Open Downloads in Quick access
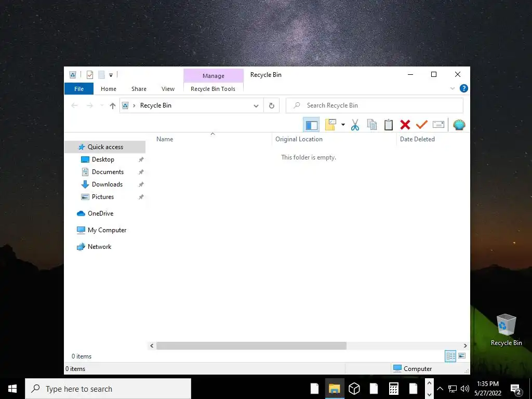The width and height of the screenshot is (532, 399). [x=107, y=184]
